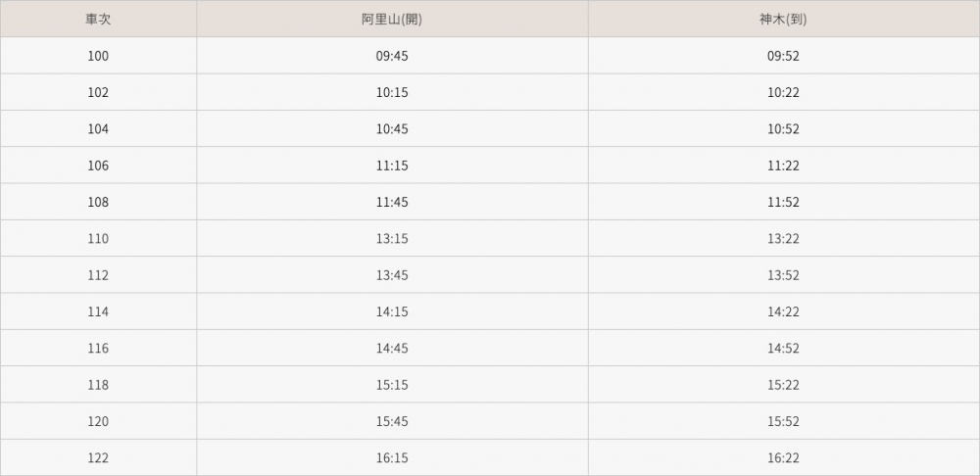Click the 11:15 departure time cell
This screenshot has width=980, height=476.
392,166
